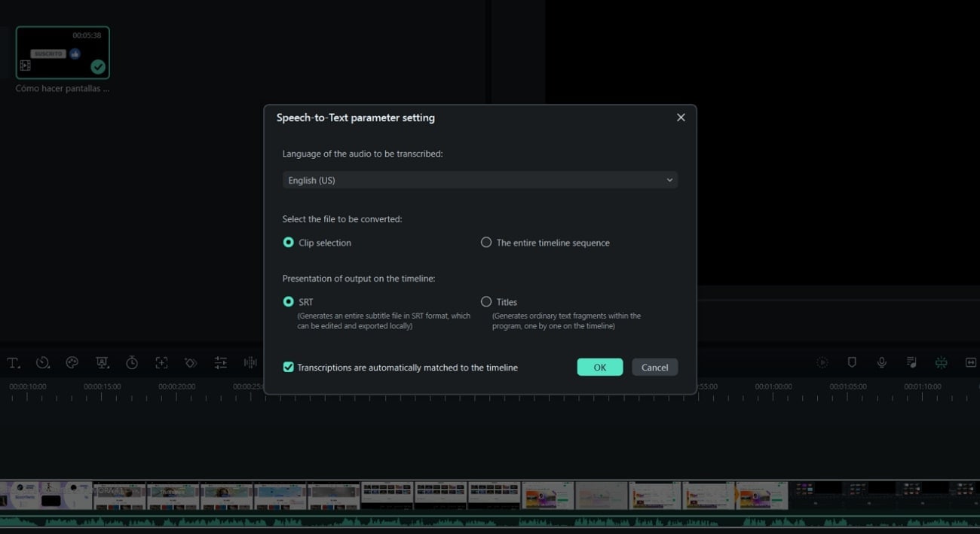Click 'Presentation of output on the timeline' label
Viewport: 980px width, 534px height.
(x=359, y=279)
